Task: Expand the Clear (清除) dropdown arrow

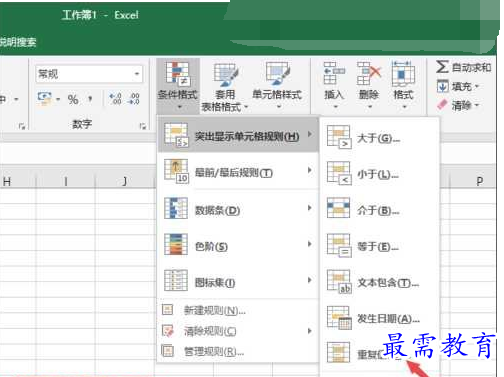Action: [476, 106]
